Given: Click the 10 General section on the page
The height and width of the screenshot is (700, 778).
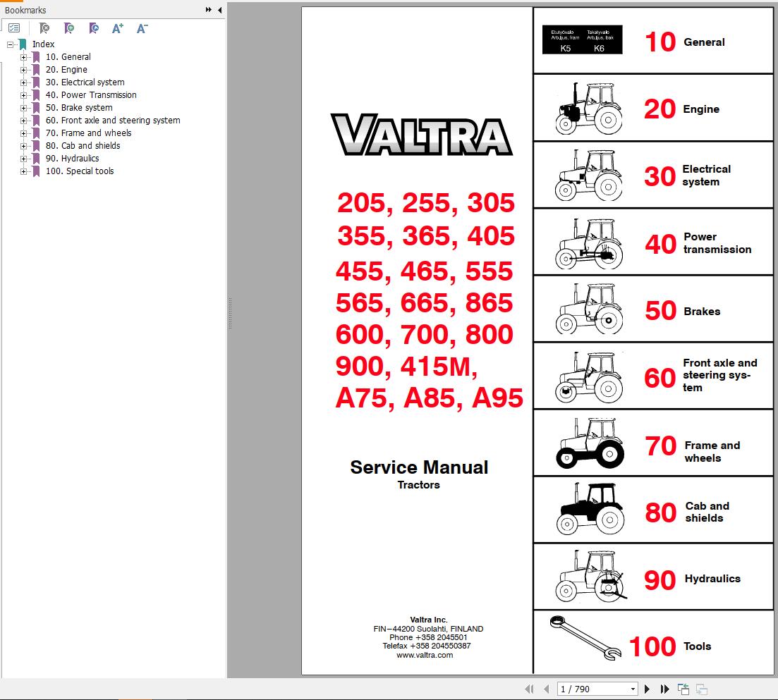Looking at the screenshot, I should (653, 41).
